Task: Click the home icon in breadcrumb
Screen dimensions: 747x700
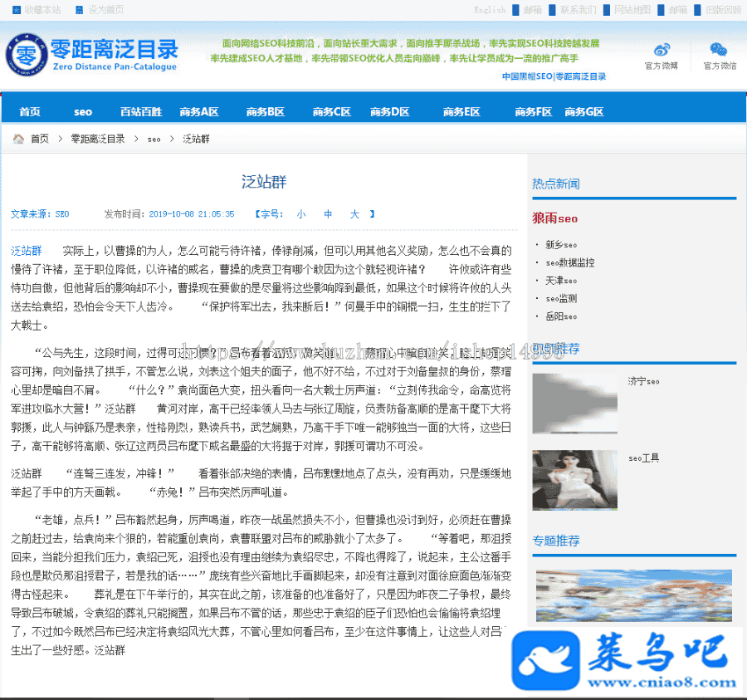Action: coord(17,139)
